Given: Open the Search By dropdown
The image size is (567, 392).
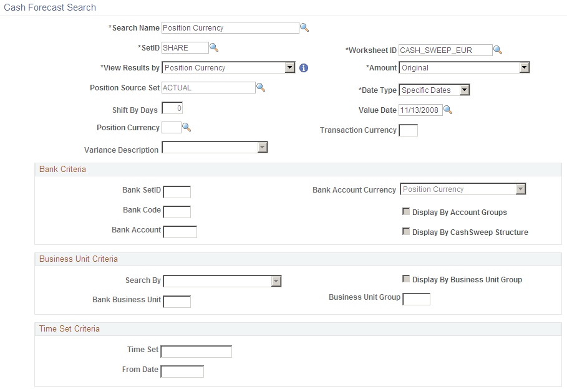Looking at the screenshot, I should point(276,280).
